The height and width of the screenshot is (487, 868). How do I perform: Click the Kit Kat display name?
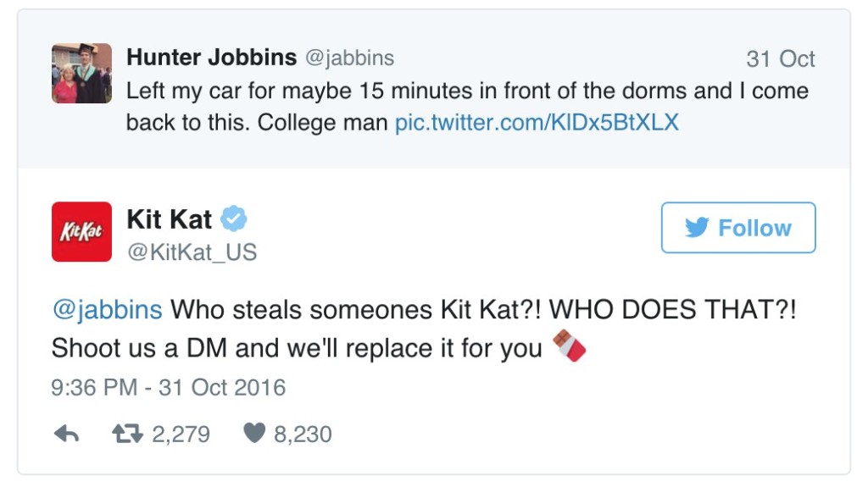[x=169, y=219]
